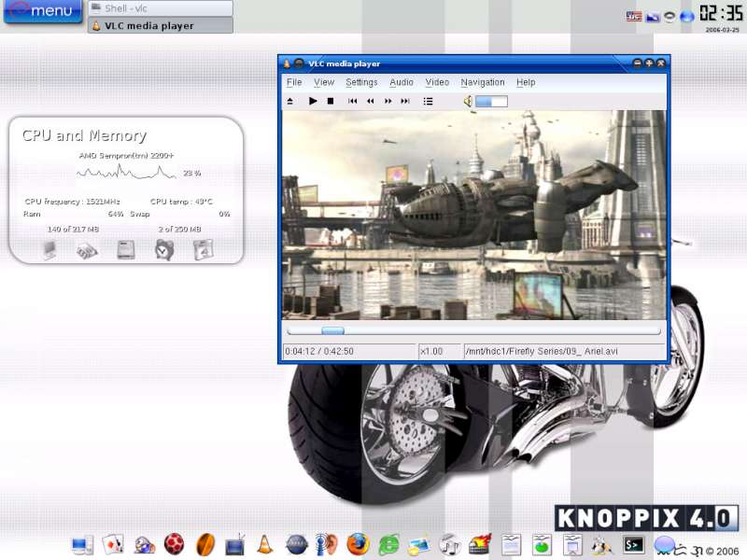Launch the music notes player icon
The width and height of the screenshot is (747, 560).
pos(449,544)
